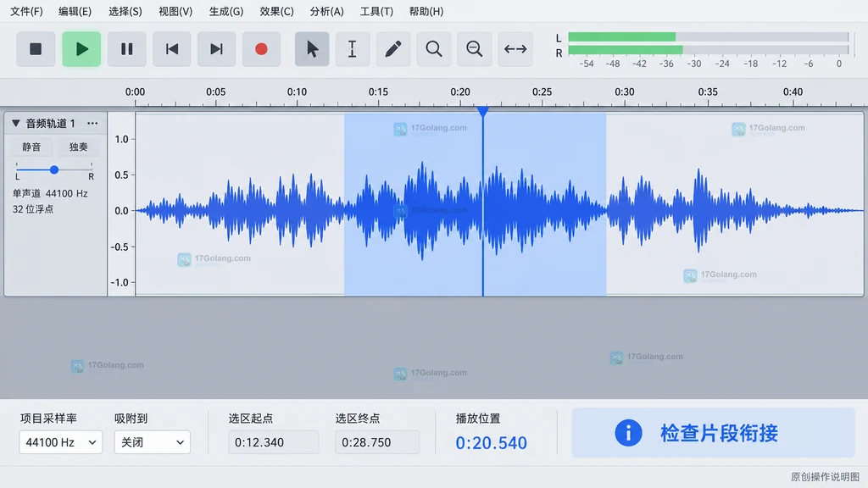
Task: Open the 选择(S) menu
Action: pos(125,11)
